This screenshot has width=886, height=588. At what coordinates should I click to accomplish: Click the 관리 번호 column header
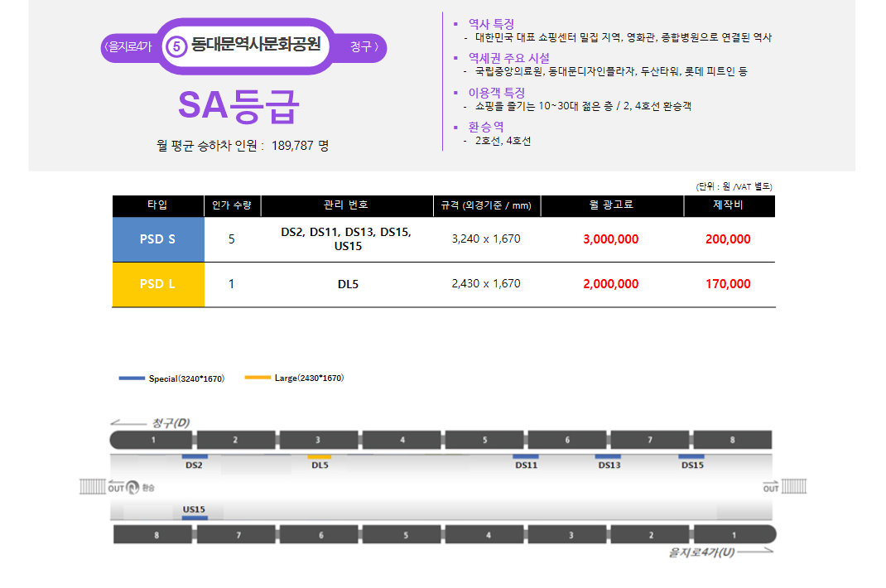point(346,205)
